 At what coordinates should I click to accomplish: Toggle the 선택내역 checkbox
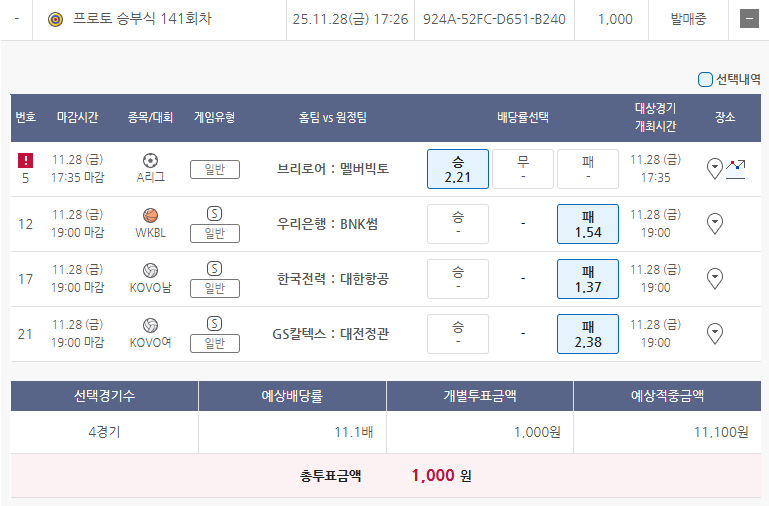pyautogui.click(x=706, y=79)
